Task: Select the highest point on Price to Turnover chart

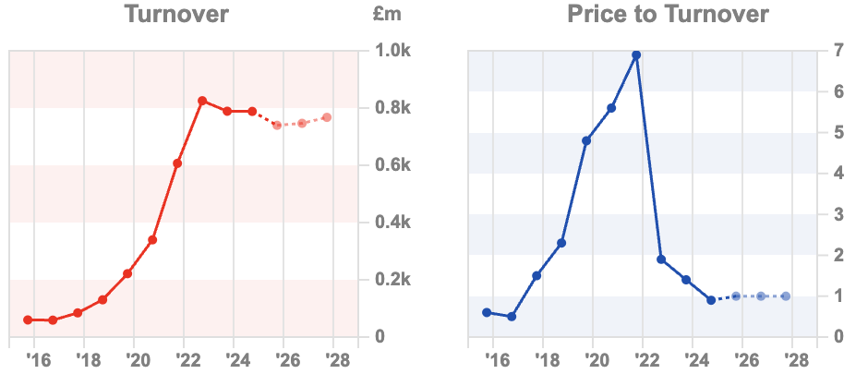Action: tap(636, 55)
